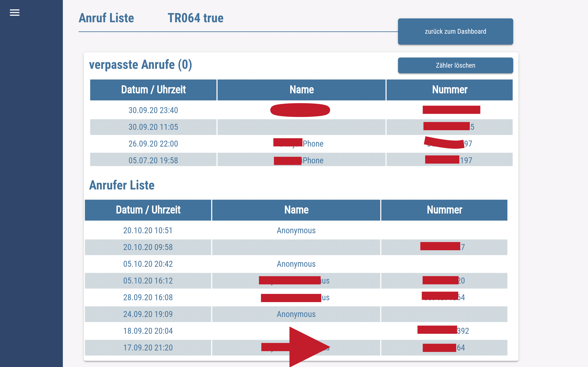The image size is (588, 367).
Task: Click Name header in missed calls table
Action: [x=301, y=90]
